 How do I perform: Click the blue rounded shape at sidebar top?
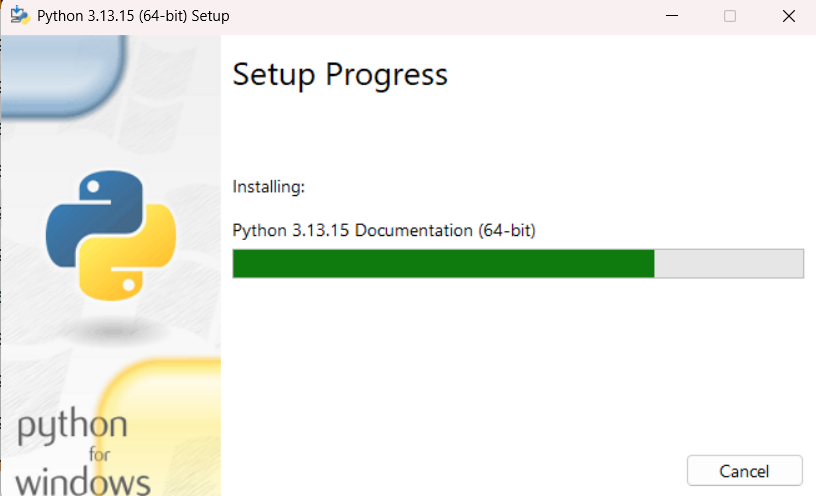62,75
